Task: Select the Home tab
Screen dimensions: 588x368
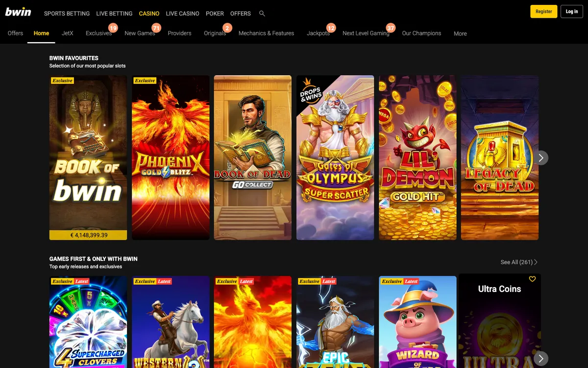Action: [x=41, y=33]
